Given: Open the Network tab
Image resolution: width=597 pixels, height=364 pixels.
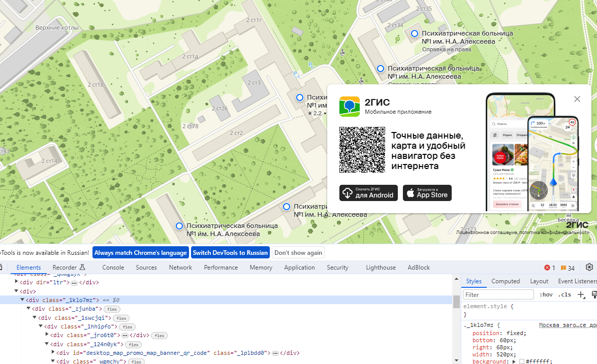Looking at the screenshot, I should click(180, 268).
